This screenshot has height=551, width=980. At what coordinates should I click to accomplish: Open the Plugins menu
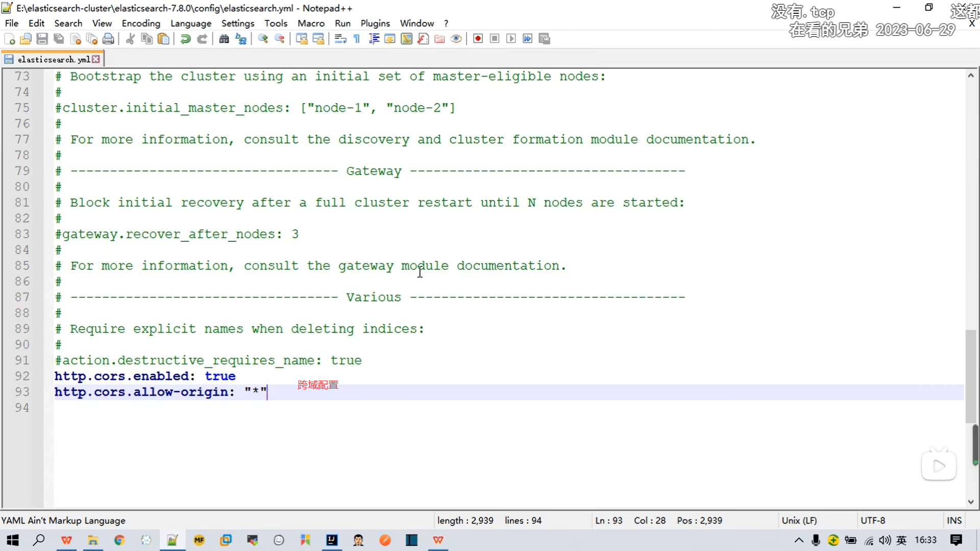coord(375,23)
